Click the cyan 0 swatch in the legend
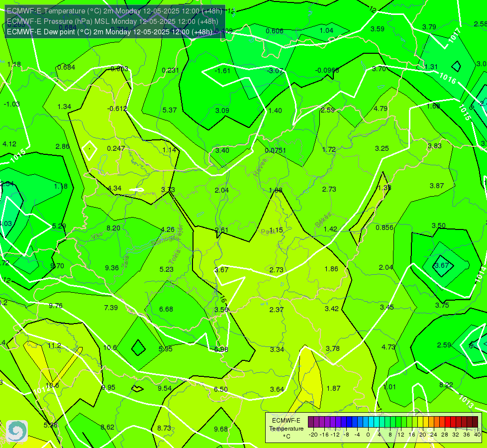This screenshot has width=487, height=448. [x=371, y=422]
